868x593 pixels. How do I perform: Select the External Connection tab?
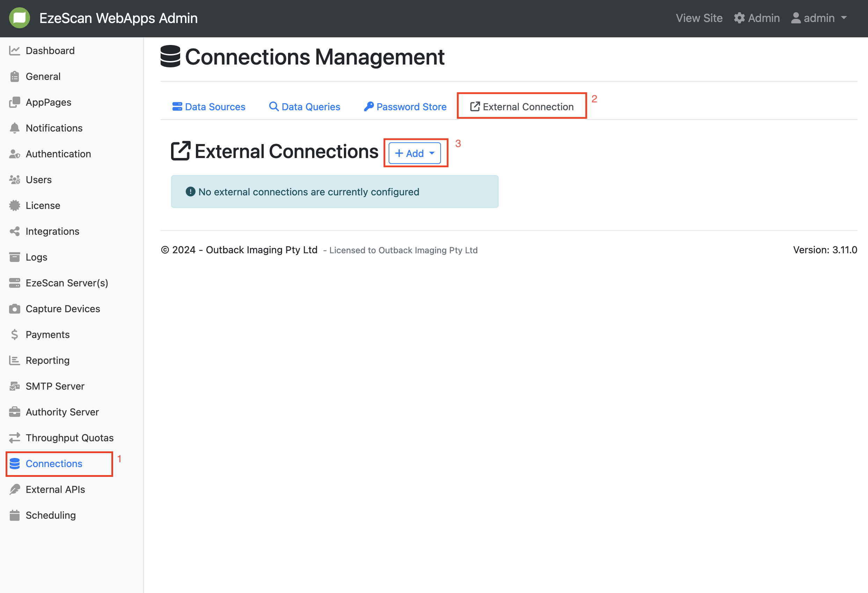(522, 107)
